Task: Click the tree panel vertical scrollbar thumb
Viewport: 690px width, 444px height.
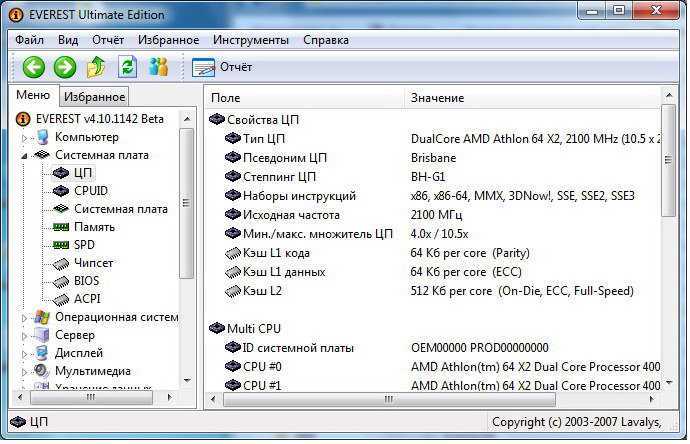Action: coord(187,203)
